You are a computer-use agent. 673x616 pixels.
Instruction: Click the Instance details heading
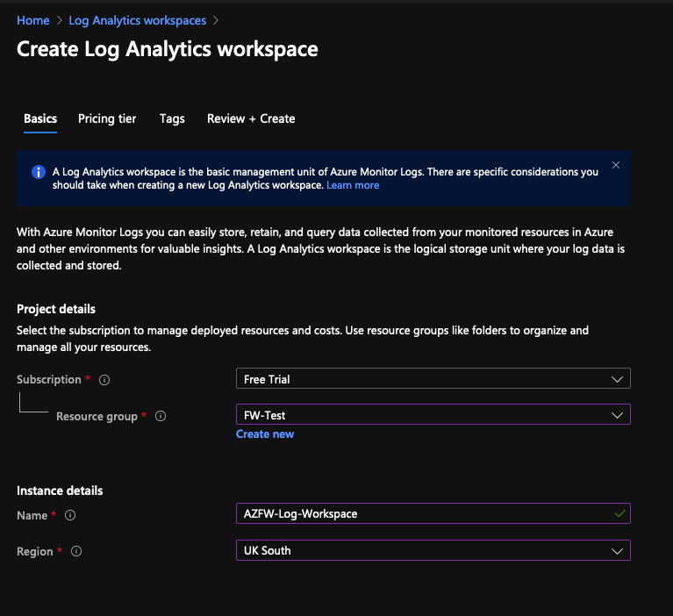point(60,491)
